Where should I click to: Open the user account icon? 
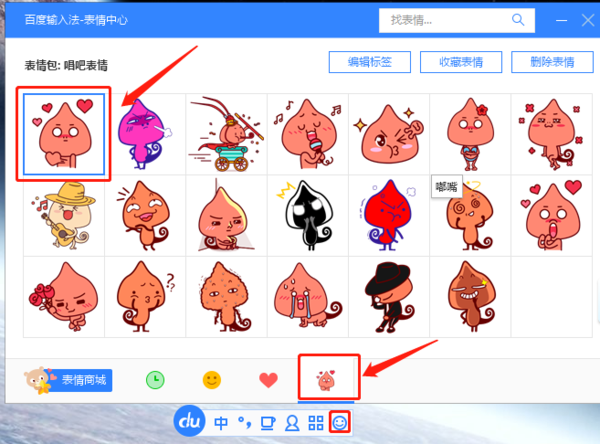click(x=292, y=423)
